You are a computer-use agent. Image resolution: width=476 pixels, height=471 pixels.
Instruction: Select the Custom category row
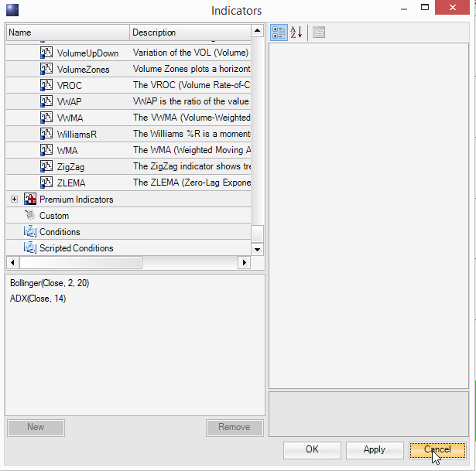[x=128, y=215]
